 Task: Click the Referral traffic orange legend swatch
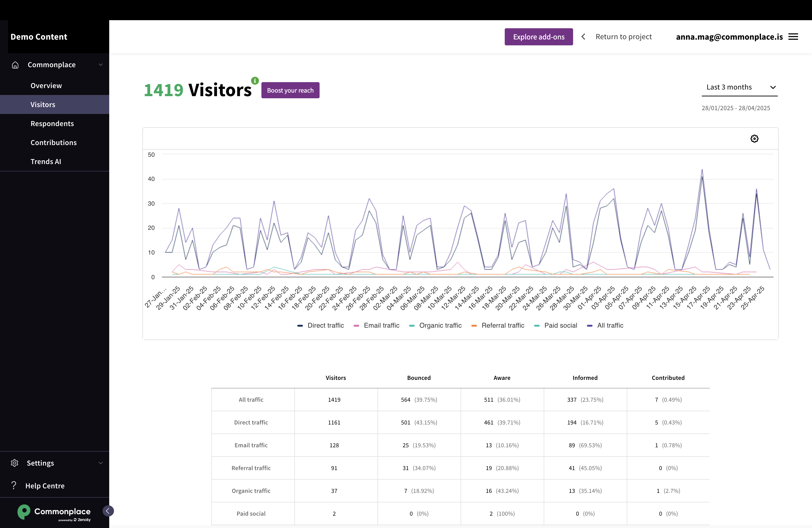[474, 326]
